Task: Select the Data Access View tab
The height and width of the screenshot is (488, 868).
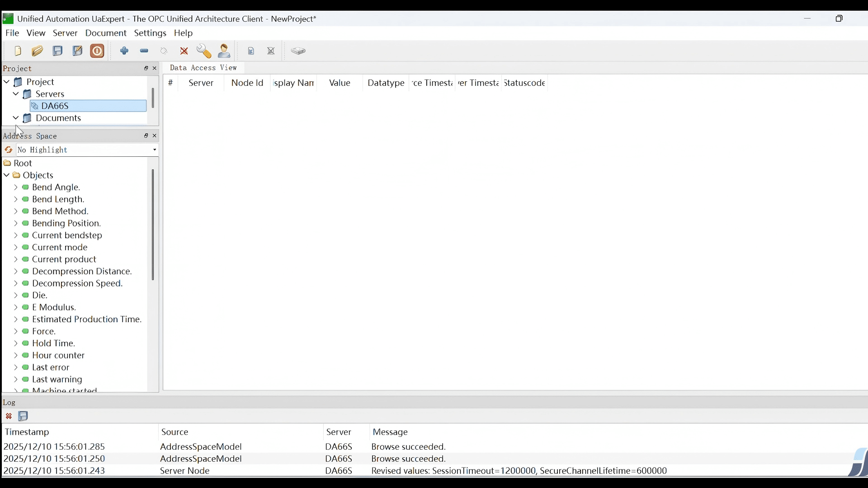Action: point(203,68)
